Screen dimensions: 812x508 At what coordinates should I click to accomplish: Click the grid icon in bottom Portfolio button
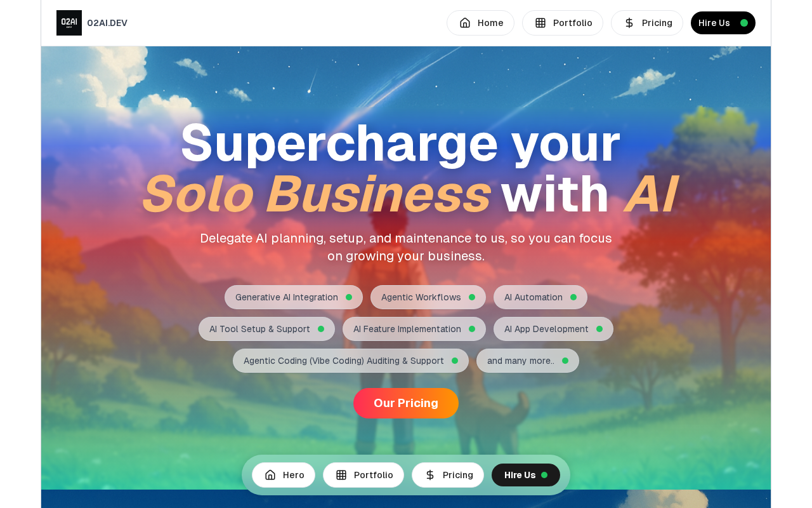(341, 475)
